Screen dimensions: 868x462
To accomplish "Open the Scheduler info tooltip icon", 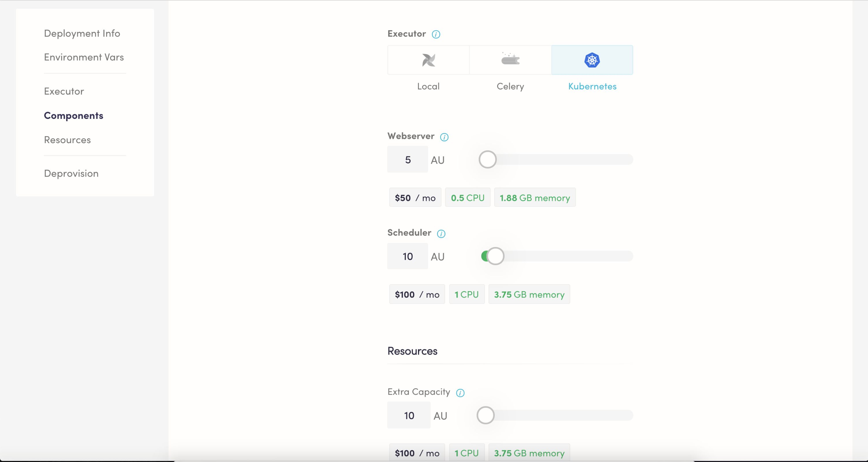I will point(441,234).
